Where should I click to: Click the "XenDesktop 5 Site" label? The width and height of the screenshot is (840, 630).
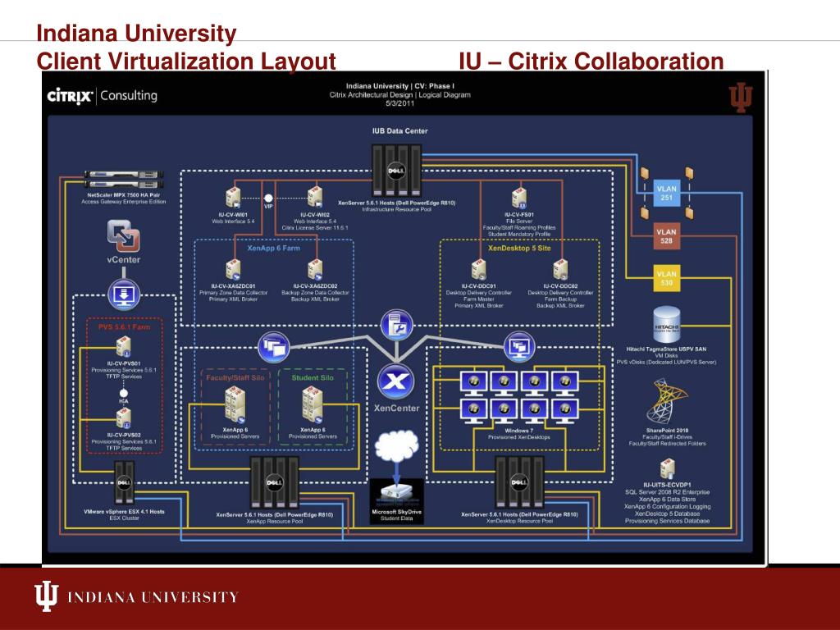519,248
